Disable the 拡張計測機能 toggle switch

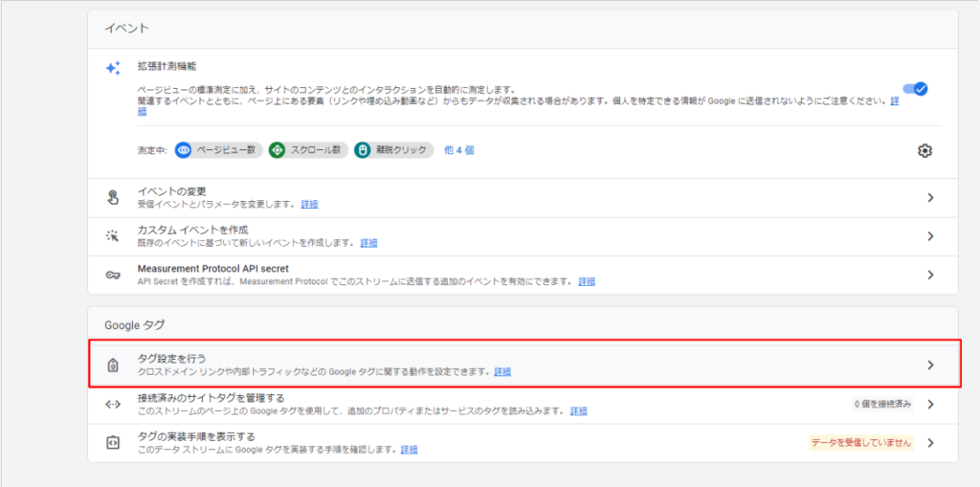[x=915, y=89]
